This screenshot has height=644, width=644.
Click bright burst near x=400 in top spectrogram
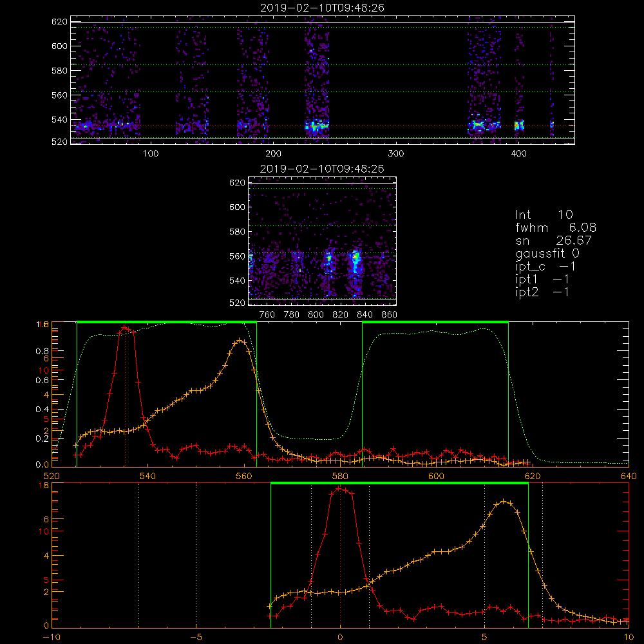[x=520, y=126]
